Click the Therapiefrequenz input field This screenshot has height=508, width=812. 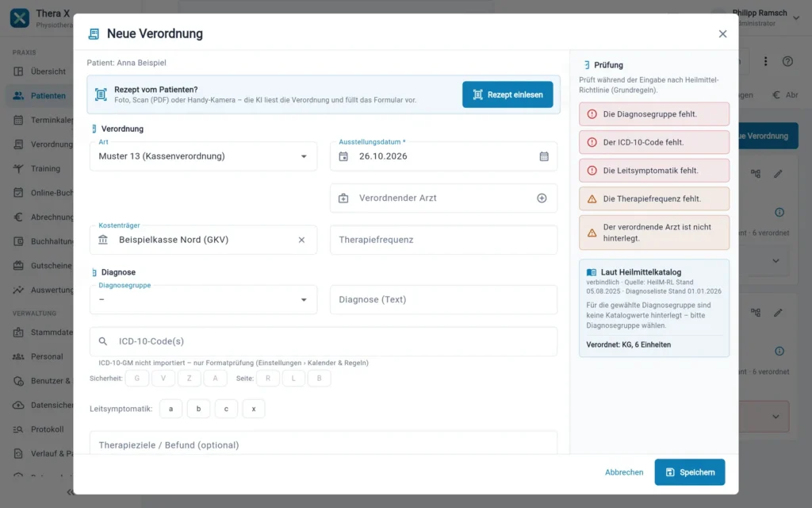click(x=443, y=240)
